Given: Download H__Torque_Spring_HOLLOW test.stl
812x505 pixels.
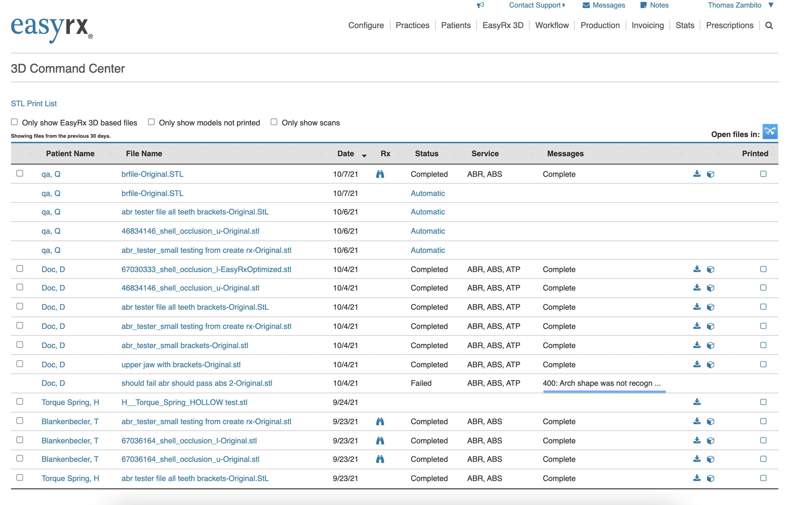Looking at the screenshot, I should point(697,402).
